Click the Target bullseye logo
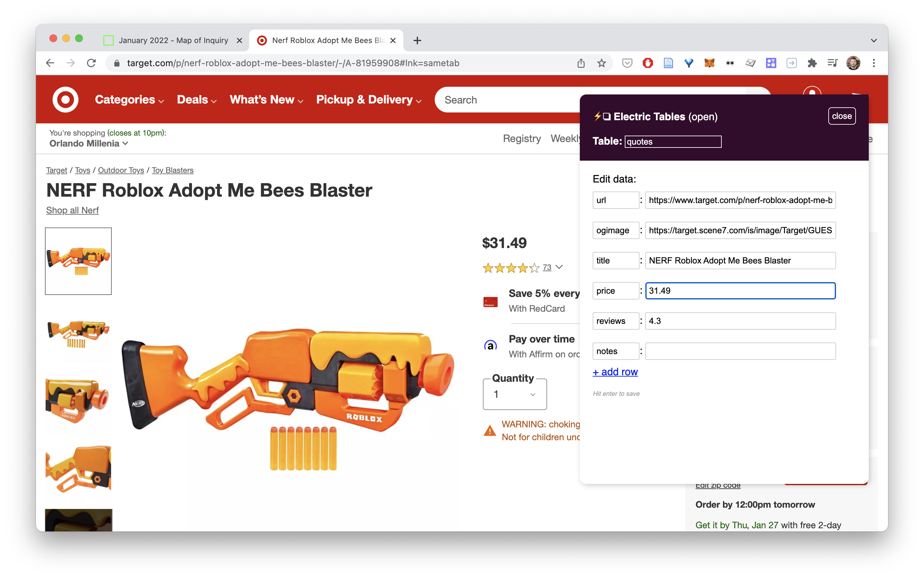Image resolution: width=924 pixels, height=579 pixels. (x=65, y=100)
